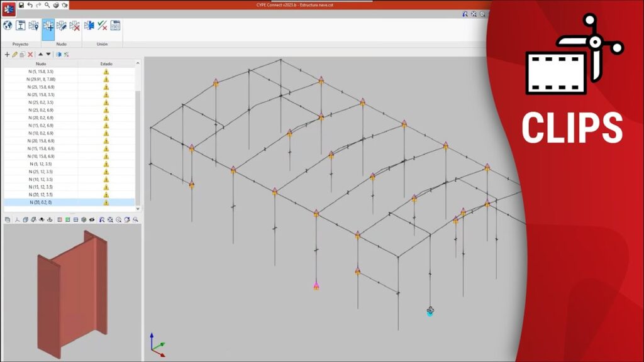Select the add node tool in Nudo
644x362 pixels.
pos(48,26)
